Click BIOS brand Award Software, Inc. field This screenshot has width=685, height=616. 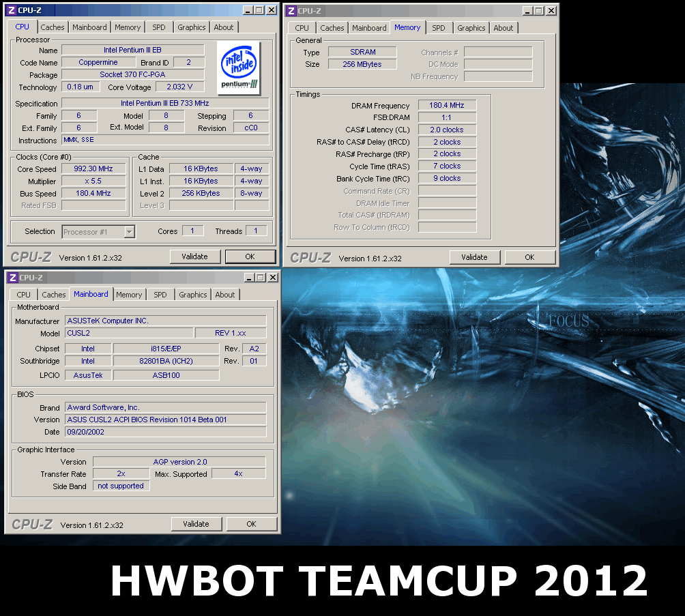point(166,408)
